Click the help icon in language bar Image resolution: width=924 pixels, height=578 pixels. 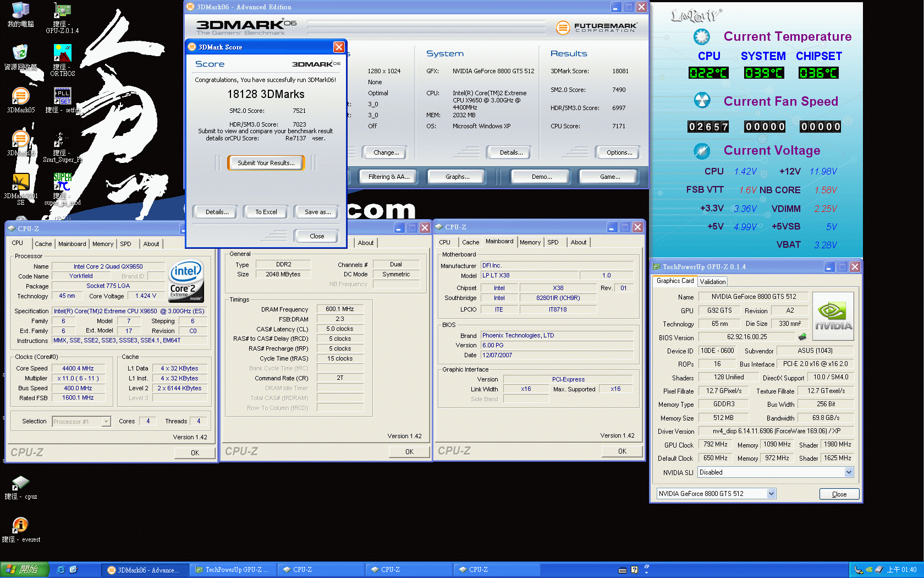click(x=634, y=570)
